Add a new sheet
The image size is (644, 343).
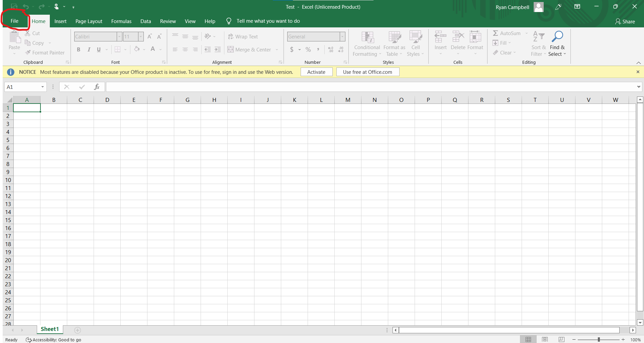point(78,330)
